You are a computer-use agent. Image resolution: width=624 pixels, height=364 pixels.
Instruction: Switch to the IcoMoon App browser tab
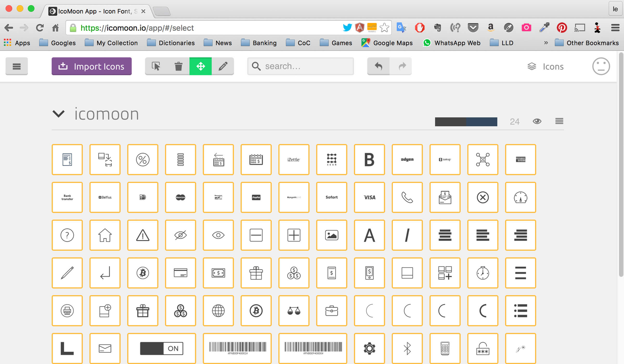[97, 11]
